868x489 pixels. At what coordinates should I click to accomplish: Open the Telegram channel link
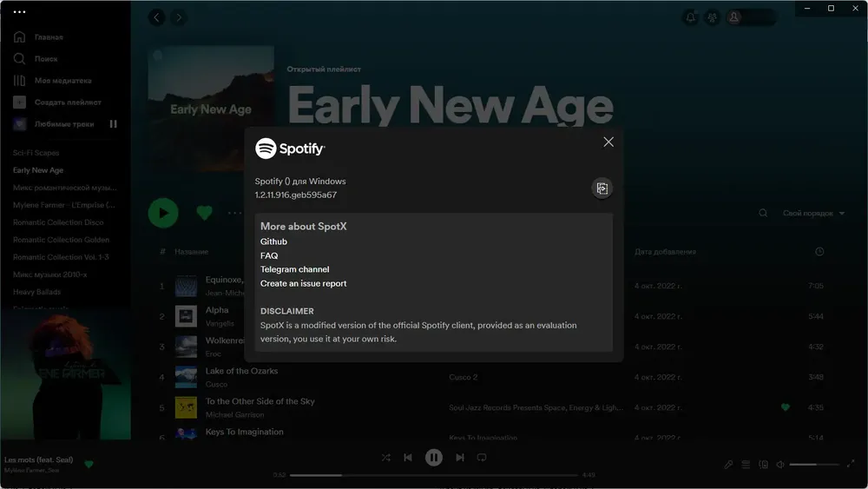[x=294, y=269]
